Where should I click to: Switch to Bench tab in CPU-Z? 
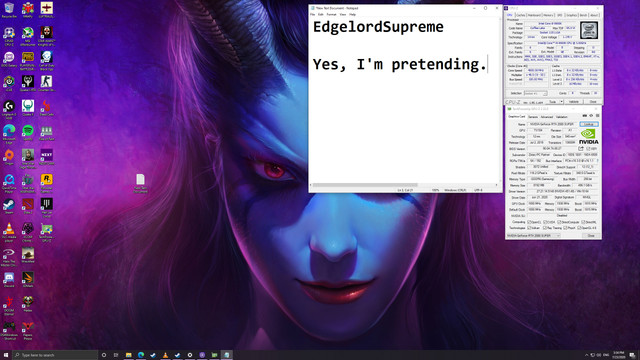click(x=584, y=15)
